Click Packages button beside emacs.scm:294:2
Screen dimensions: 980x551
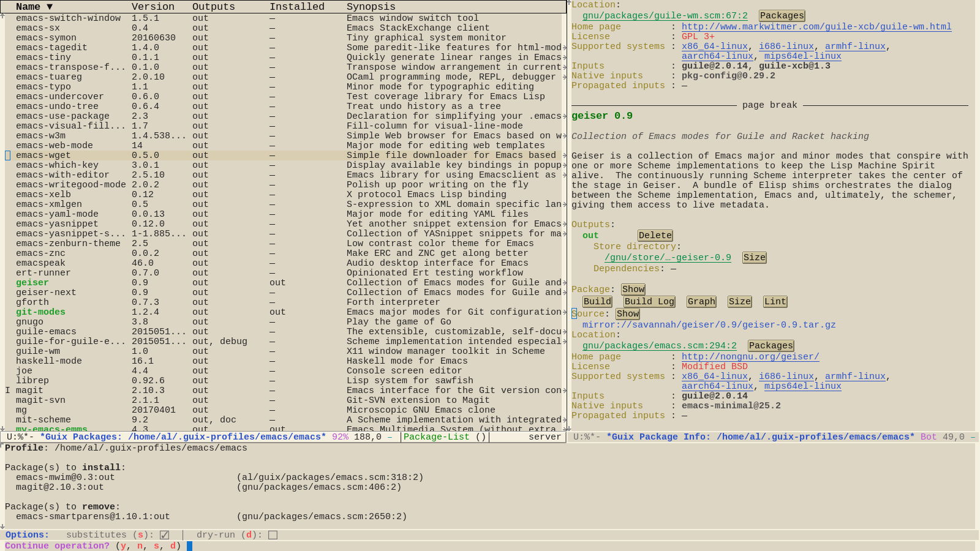point(771,346)
